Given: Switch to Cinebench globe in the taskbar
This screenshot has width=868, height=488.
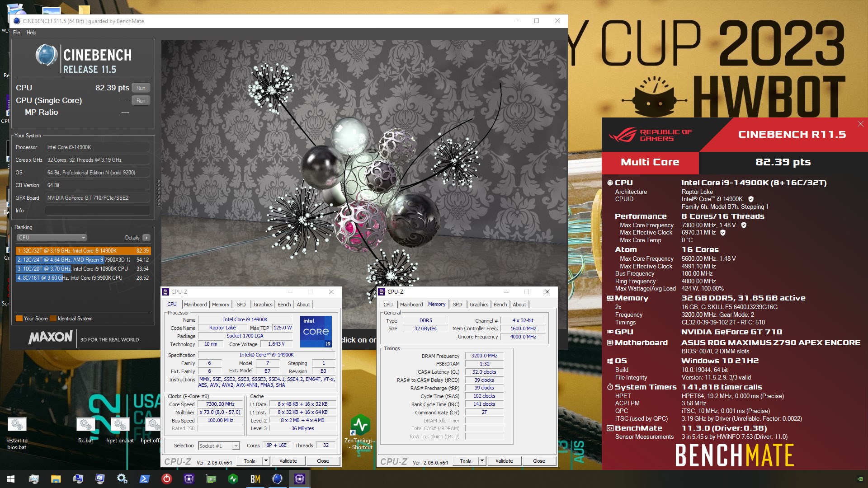Looking at the screenshot, I should 278,479.
